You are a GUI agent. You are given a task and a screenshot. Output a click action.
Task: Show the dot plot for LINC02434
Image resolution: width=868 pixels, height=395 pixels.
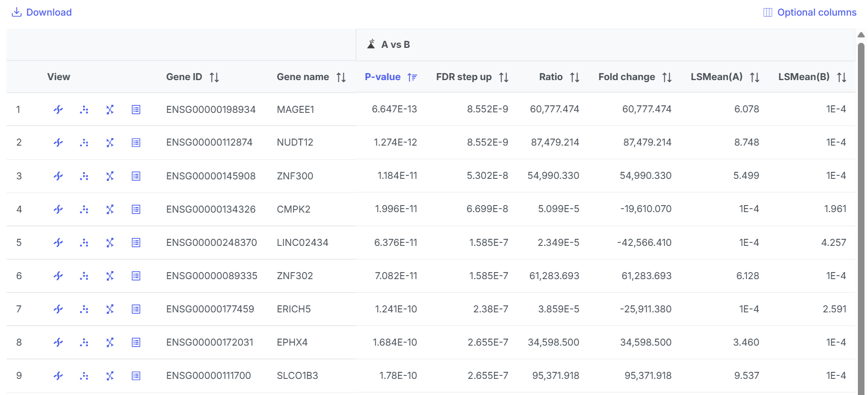coord(84,242)
